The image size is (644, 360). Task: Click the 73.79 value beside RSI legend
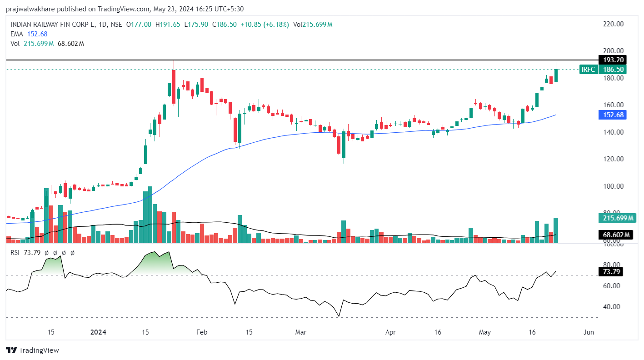click(x=32, y=253)
